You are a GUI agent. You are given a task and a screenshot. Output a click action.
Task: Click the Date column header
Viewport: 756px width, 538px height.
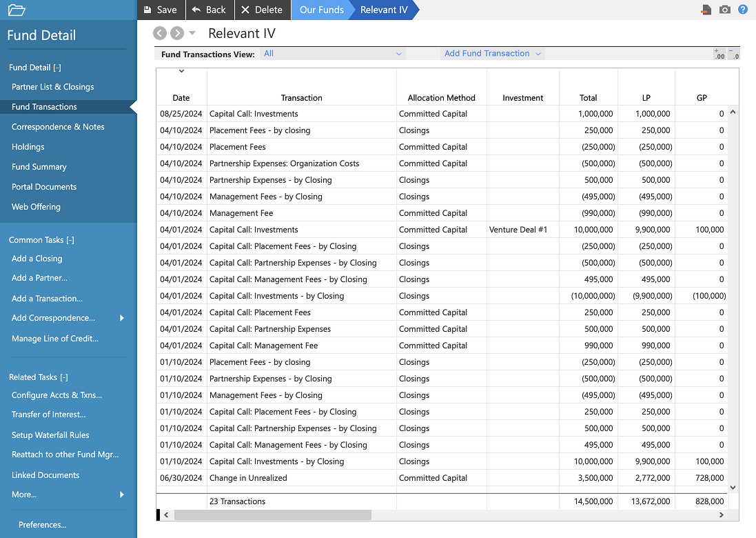(181, 98)
